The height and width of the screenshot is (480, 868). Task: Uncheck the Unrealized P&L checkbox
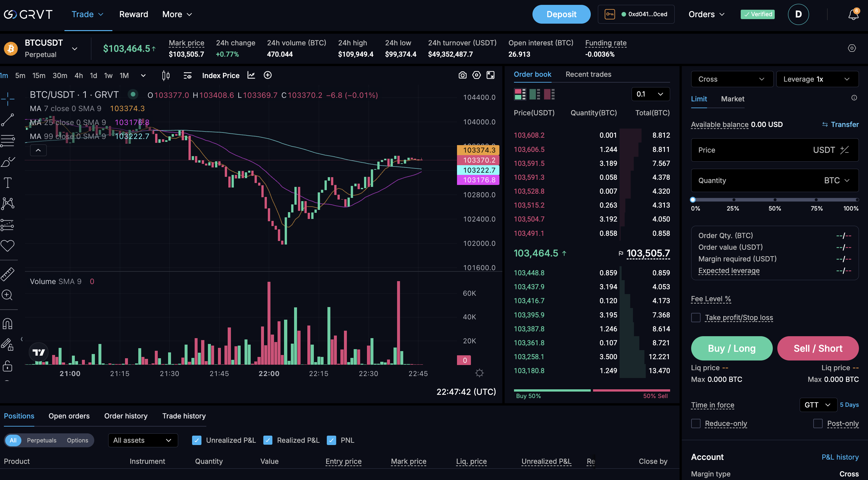click(197, 440)
